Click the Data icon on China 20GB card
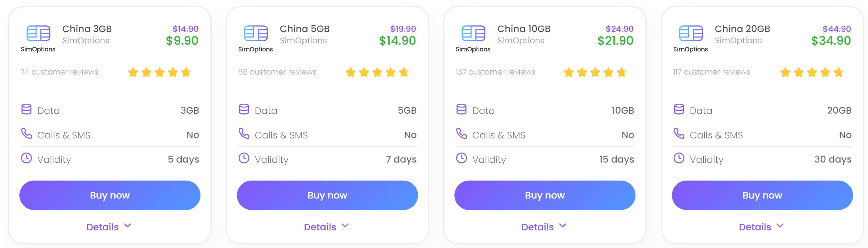 coord(679,109)
